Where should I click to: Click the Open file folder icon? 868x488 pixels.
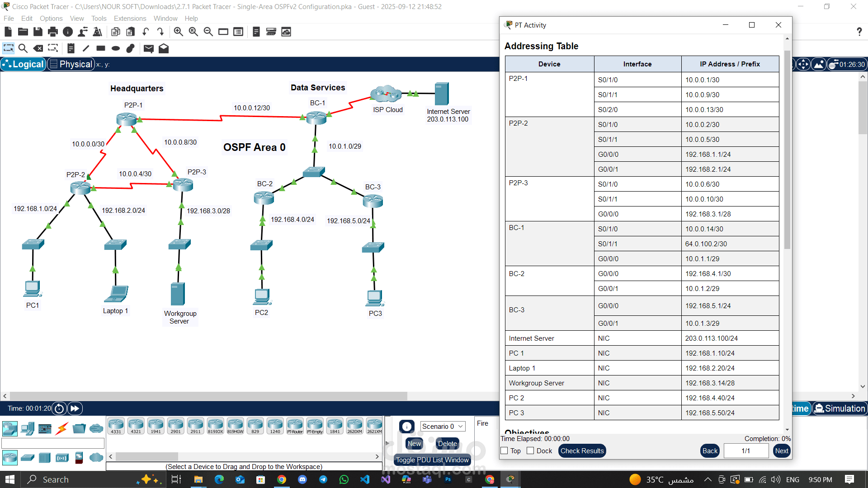pyautogui.click(x=23, y=32)
